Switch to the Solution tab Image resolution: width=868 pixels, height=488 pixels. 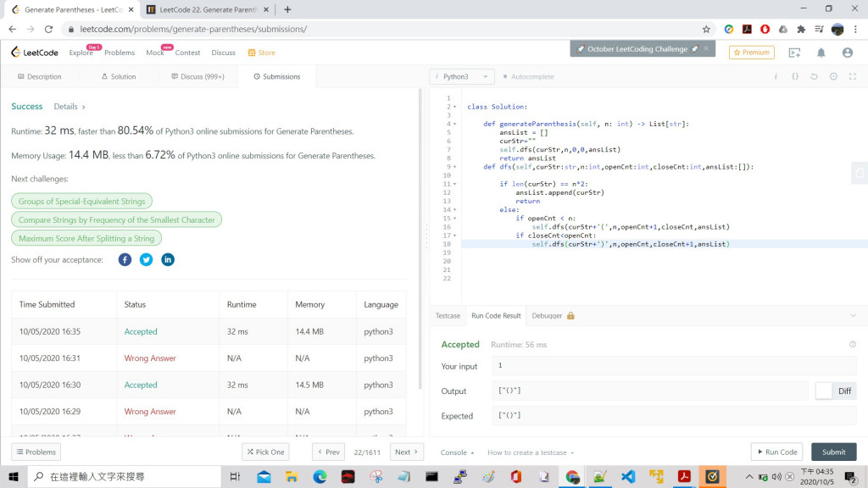(119, 76)
